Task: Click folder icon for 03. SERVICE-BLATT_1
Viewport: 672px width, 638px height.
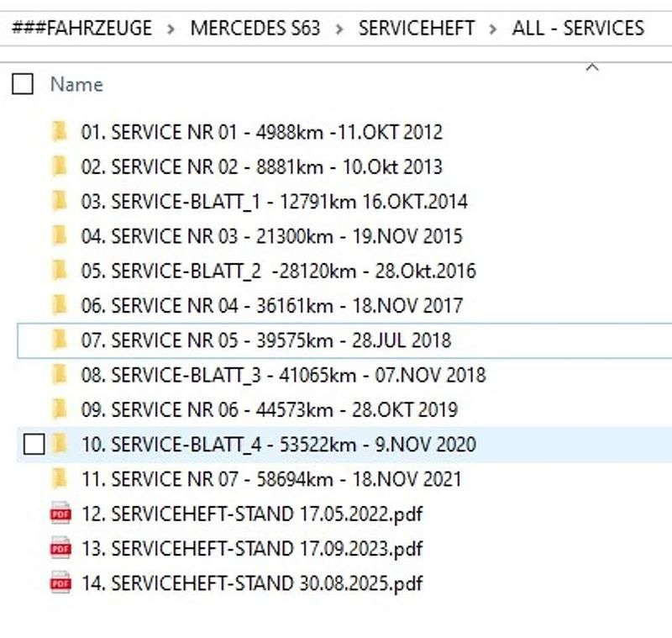Action: (60, 200)
